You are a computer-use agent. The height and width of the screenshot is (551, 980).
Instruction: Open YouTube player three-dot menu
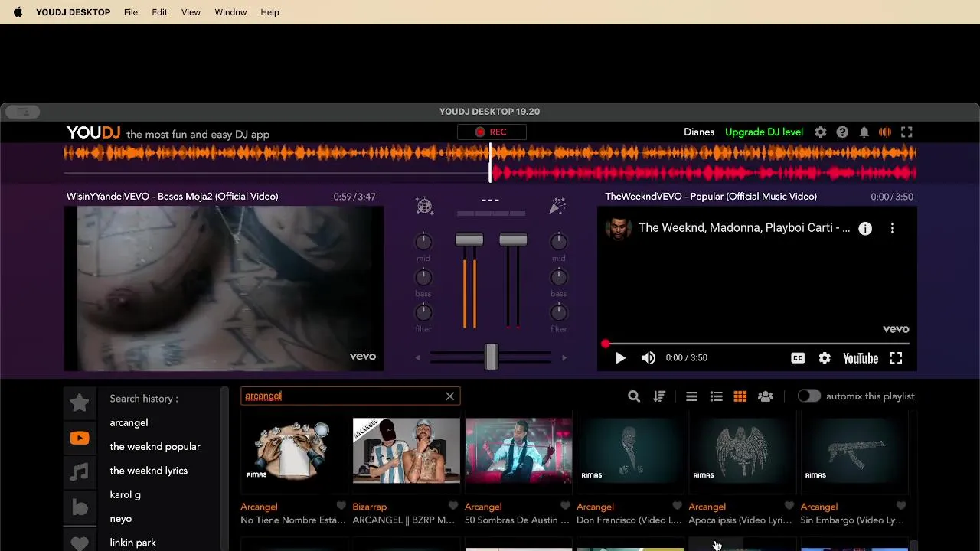point(893,228)
